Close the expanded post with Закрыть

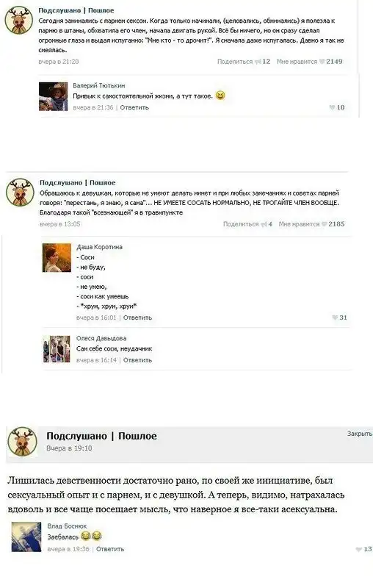(360, 434)
